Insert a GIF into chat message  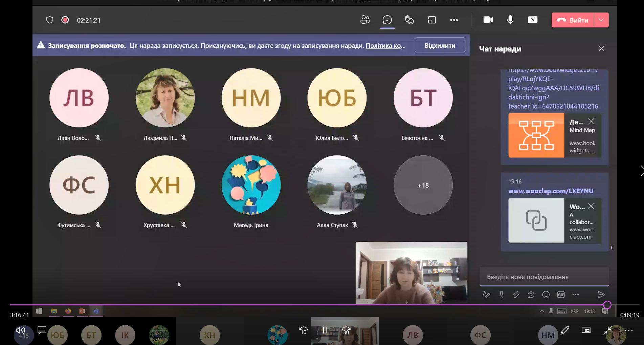click(561, 295)
